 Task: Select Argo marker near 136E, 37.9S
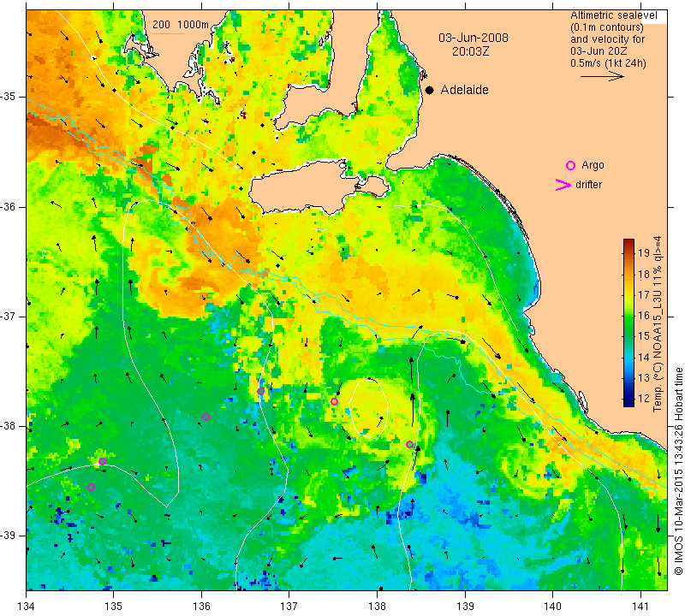pyautogui.click(x=206, y=417)
